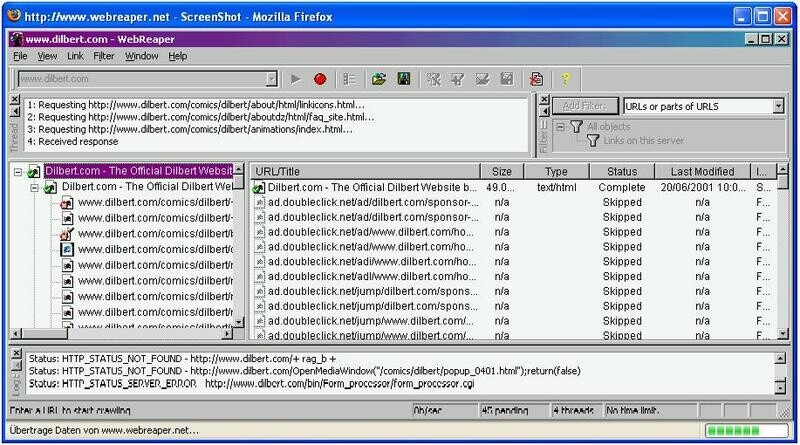Click the 'text/html' type cell
Screen dimensions: 800x445
pyautogui.click(x=557, y=188)
